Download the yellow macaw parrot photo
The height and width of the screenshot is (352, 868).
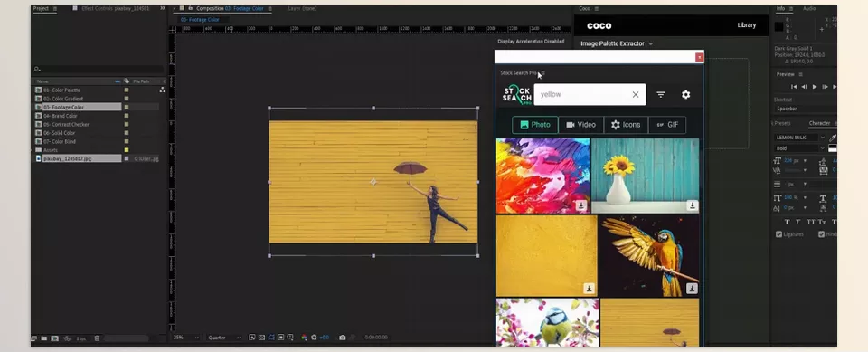(x=692, y=289)
